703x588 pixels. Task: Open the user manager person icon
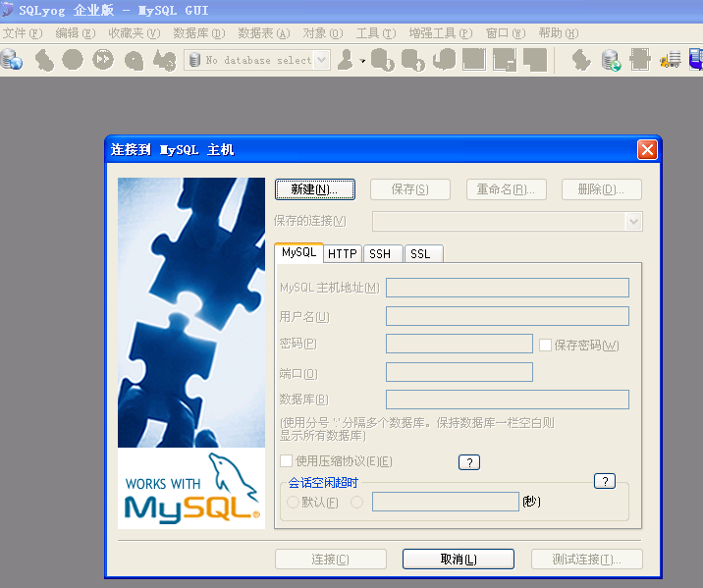[346, 60]
